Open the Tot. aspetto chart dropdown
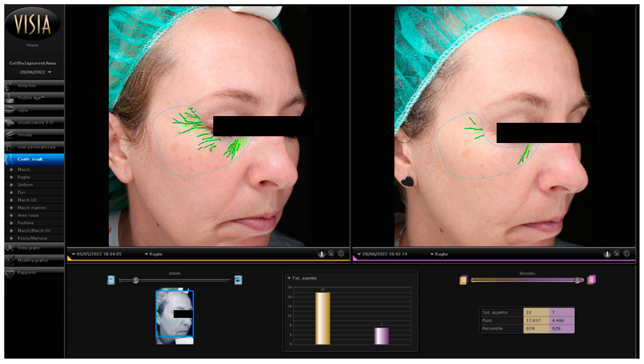Viewport: 644px width, 364px height. (302, 278)
